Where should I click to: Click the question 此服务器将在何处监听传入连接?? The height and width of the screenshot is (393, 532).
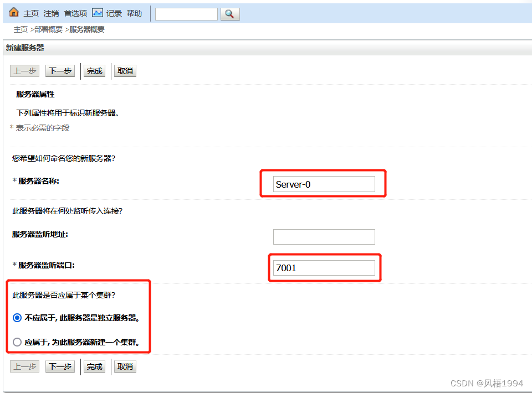pos(67,211)
